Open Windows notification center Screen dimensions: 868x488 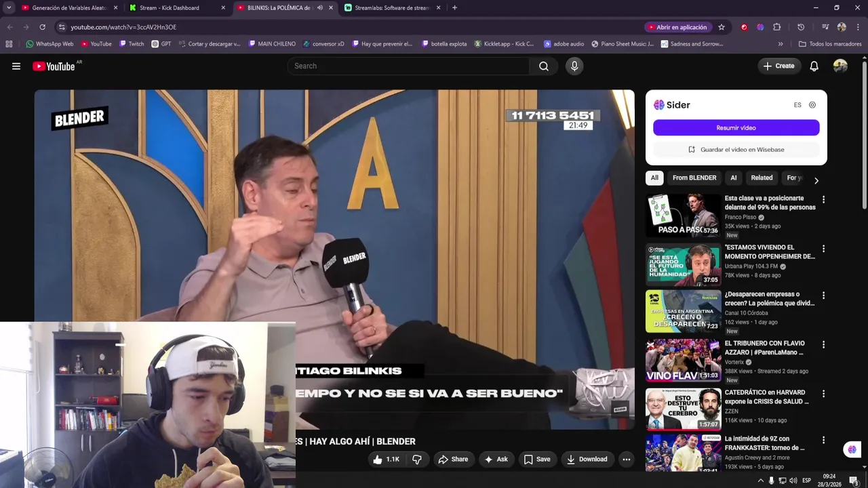tap(854, 481)
